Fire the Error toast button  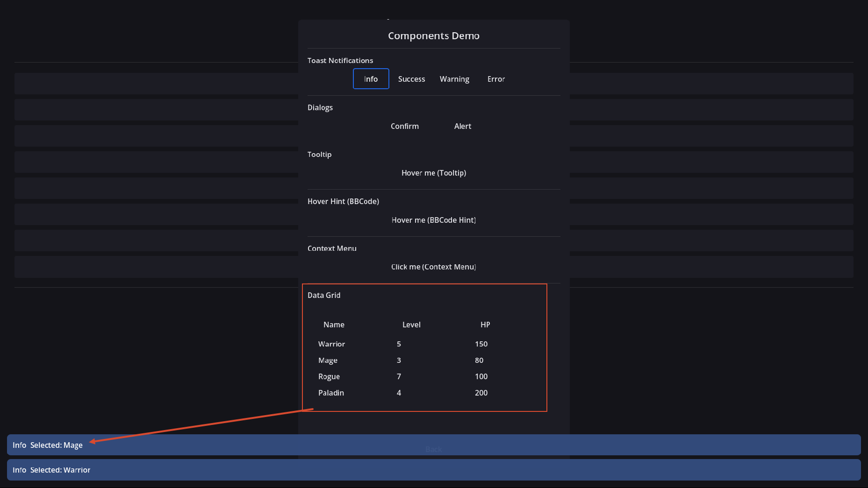496,79
